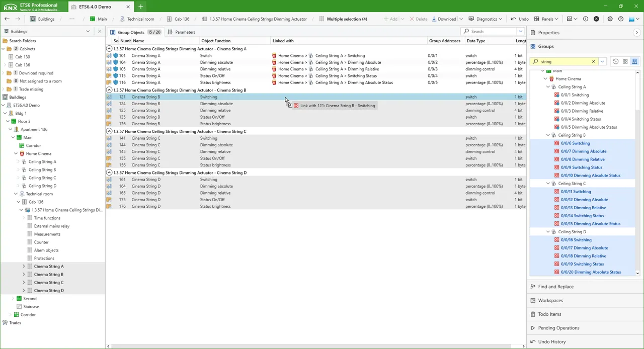This screenshot has height=349, width=644.
Task: Open the Buildings breadcrumb in the toolbar
Action: 42,19
